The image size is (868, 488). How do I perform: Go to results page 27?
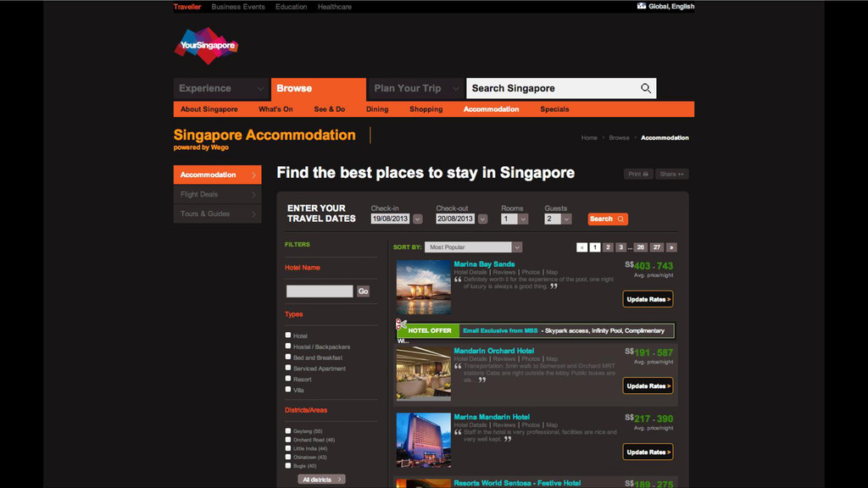pyautogui.click(x=657, y=247)
